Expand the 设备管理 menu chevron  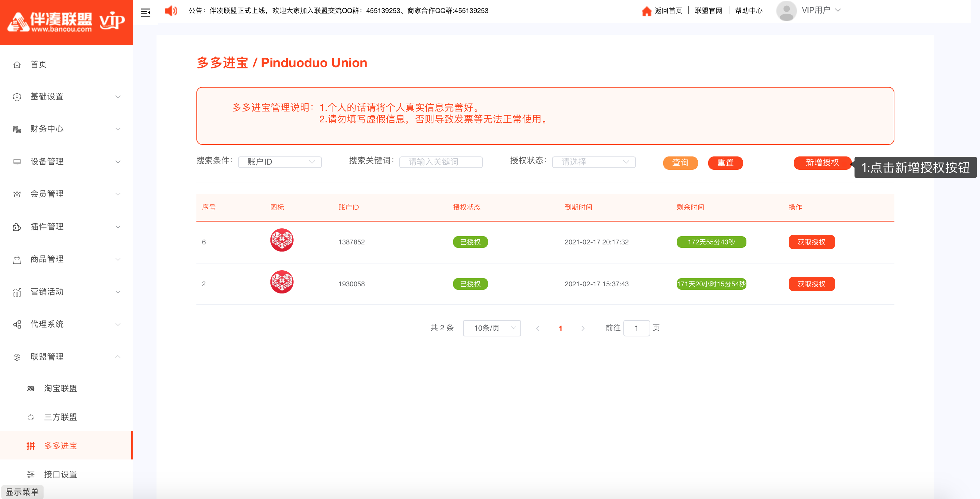click(118, 162)
